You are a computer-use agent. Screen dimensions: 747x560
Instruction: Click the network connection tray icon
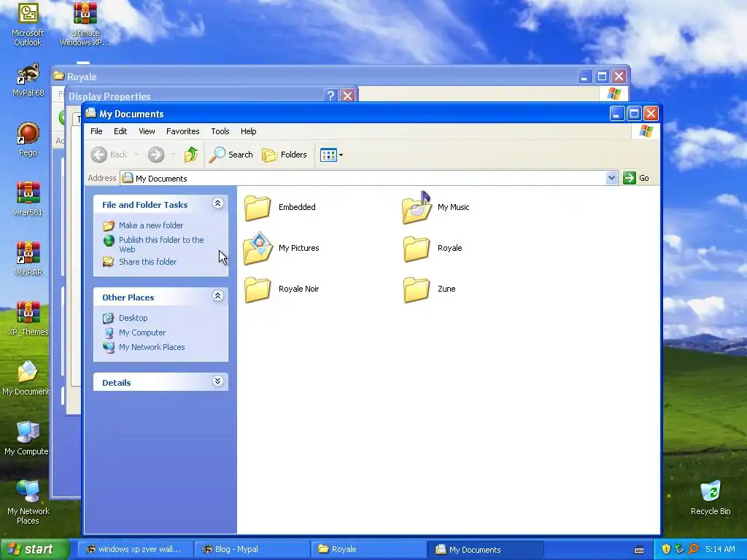click(679, 549)
